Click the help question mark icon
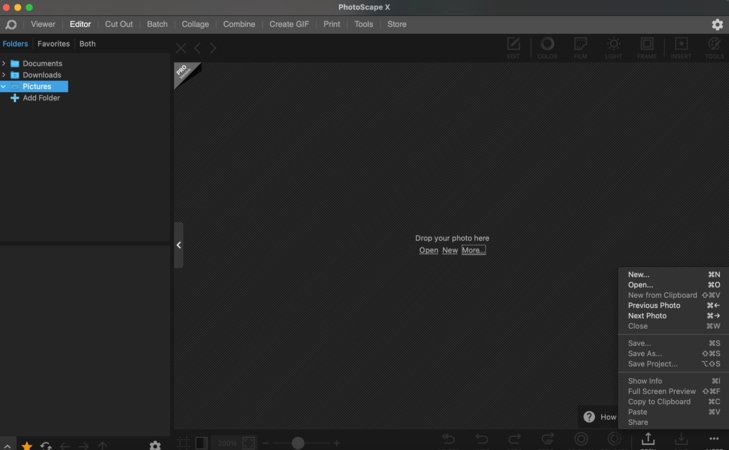This screenshot has height=450, width=729. [x=589, y=417]
